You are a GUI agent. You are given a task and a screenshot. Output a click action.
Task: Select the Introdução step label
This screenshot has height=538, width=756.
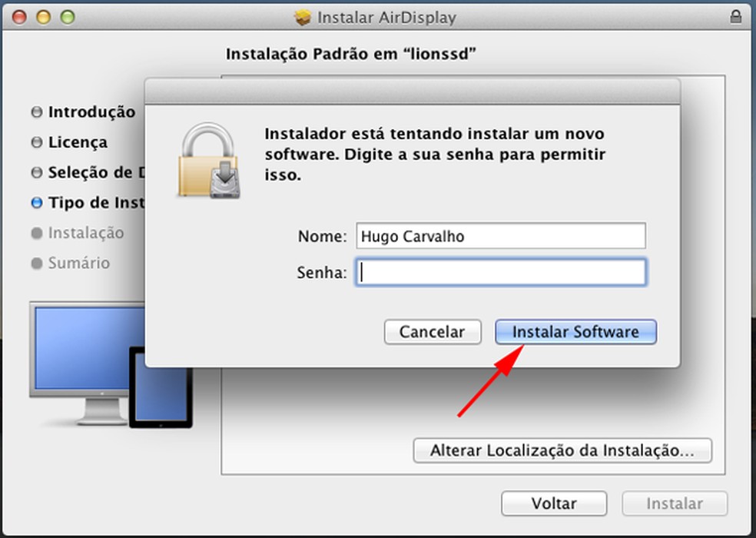tap(91, 112)
